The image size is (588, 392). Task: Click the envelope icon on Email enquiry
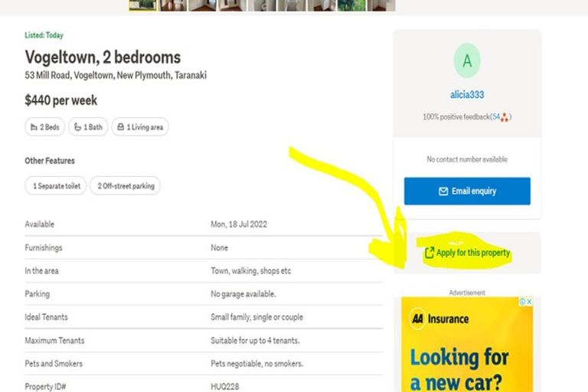click(443, 191)
